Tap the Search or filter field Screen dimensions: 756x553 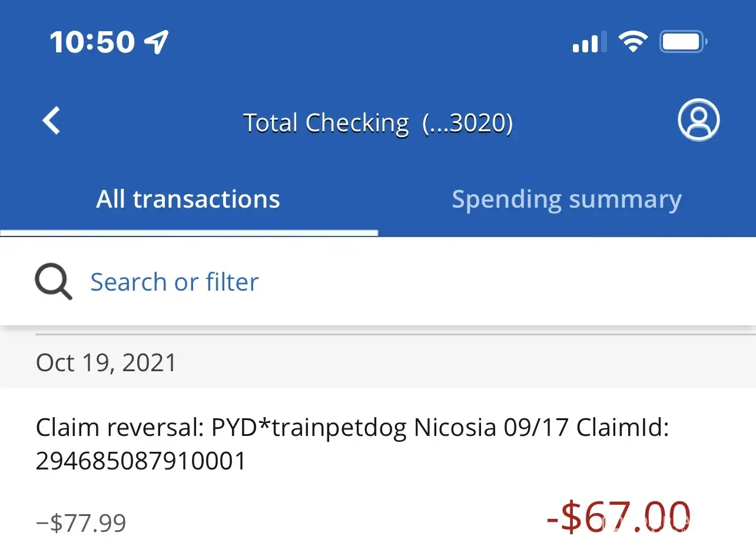(x=174, y=282)
